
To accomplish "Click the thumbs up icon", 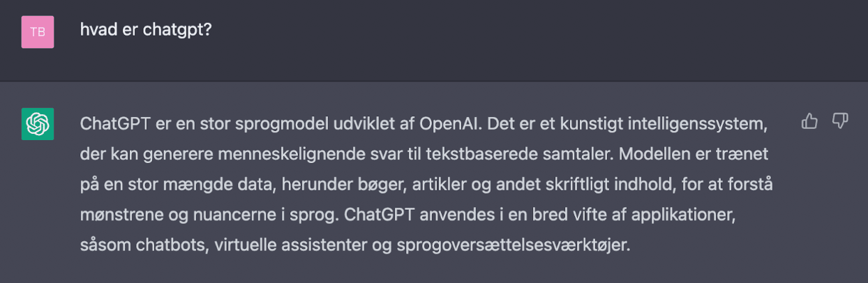I will [809, 122].
